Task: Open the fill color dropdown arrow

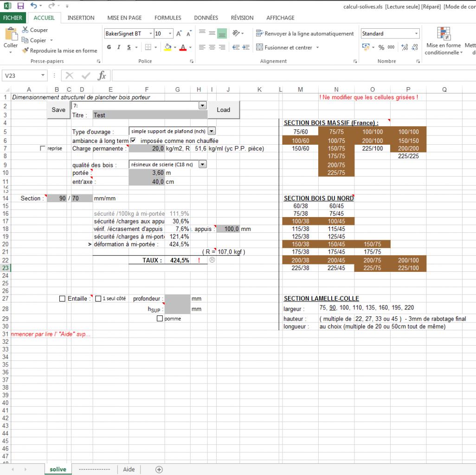Action: pos(175,47)
